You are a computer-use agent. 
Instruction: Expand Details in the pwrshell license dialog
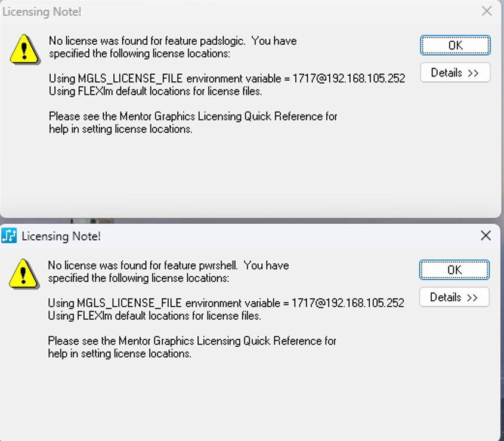click(454, 297)
